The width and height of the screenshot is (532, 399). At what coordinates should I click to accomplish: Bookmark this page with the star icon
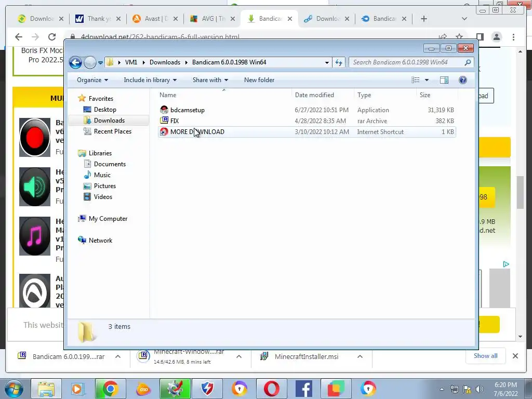(459, 37)
